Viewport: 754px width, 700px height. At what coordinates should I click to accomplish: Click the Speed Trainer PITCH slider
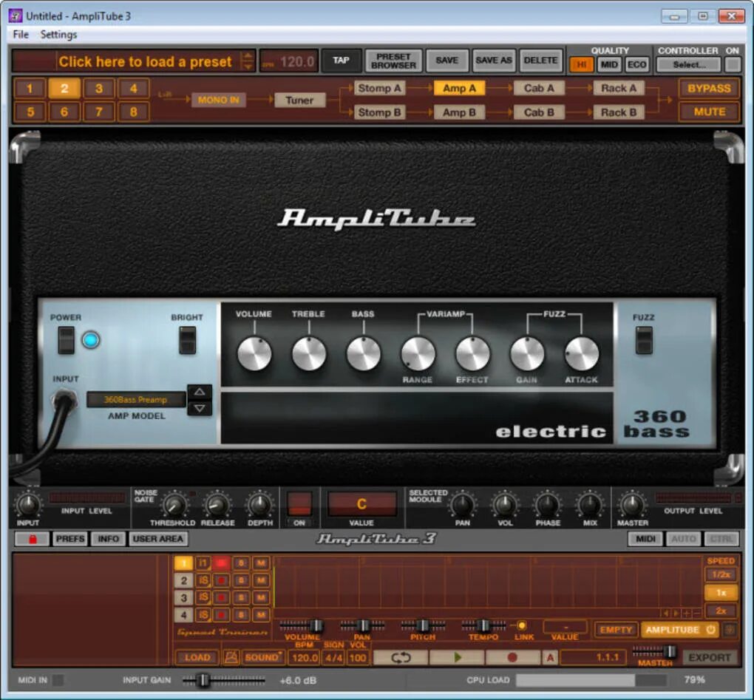[x=423, y=625]
